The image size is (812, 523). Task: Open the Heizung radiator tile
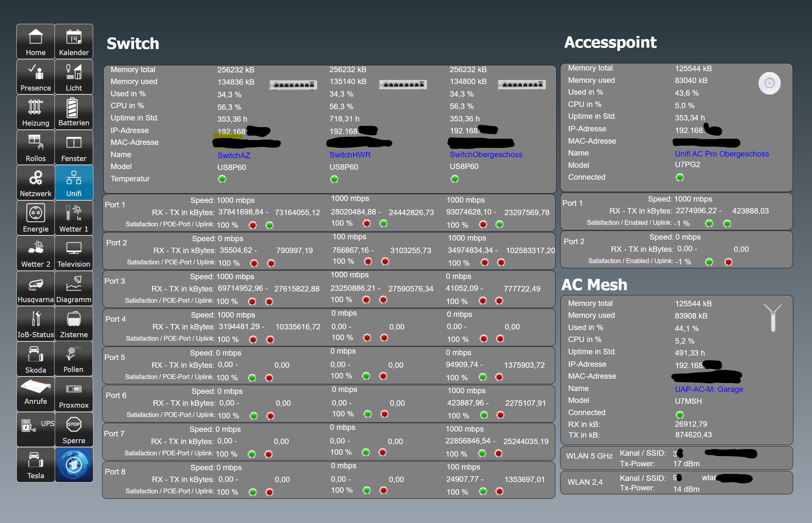click(x=35, y=112)
